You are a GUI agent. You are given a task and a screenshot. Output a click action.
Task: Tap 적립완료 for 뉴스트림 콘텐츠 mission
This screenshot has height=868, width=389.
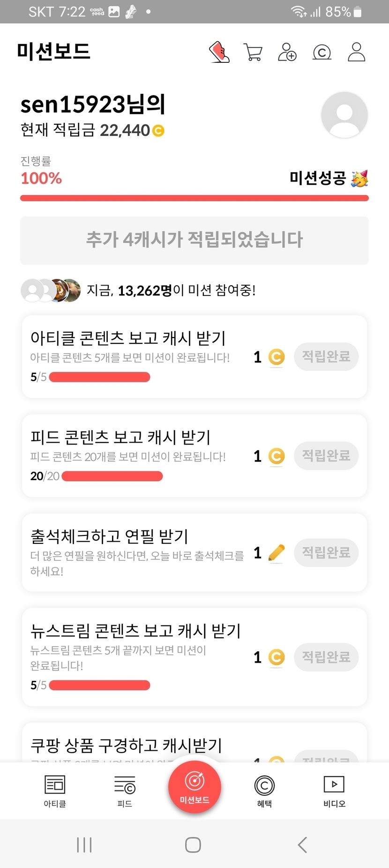coord(326,657)
